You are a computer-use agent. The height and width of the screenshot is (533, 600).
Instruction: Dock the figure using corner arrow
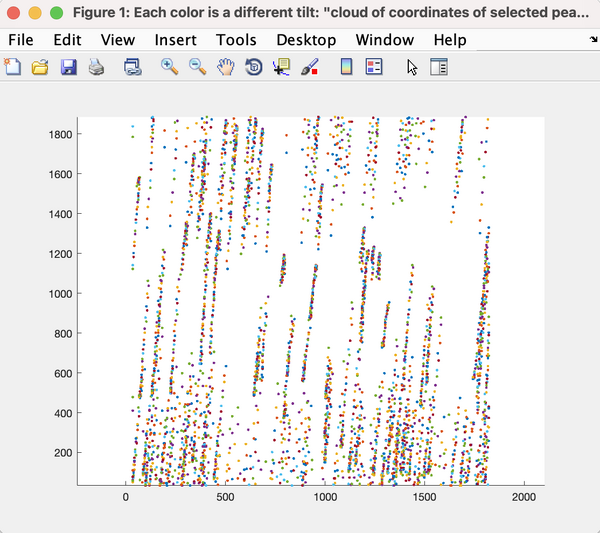(x=593, y=39)
